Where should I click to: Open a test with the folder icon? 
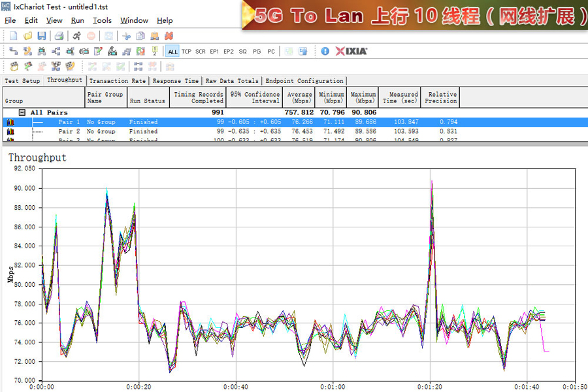27,36
